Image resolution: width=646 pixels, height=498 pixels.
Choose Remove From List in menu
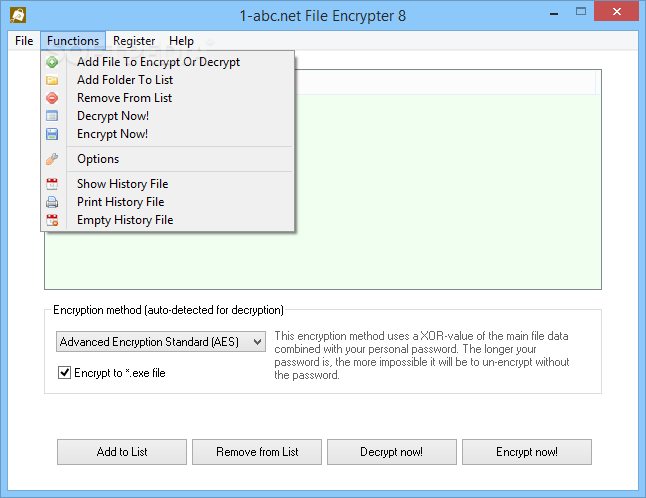pyautogui.click(x=168, y=98)
